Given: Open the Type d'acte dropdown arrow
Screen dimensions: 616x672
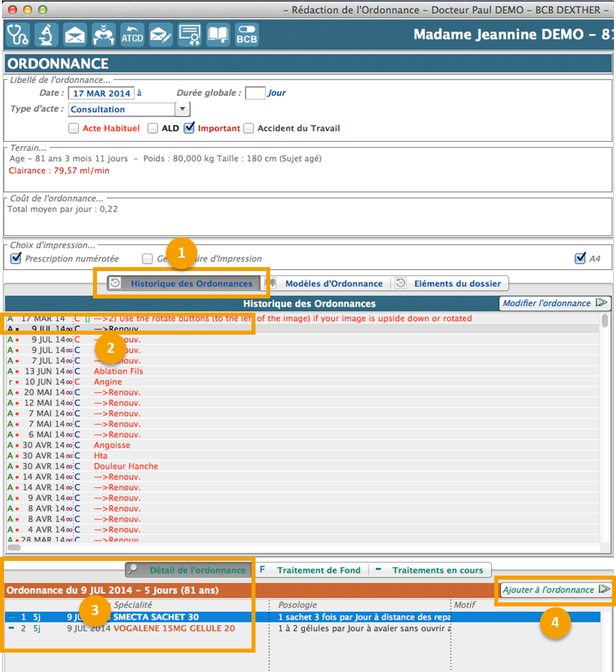Looking at the screenshot, I should (183, 109).
